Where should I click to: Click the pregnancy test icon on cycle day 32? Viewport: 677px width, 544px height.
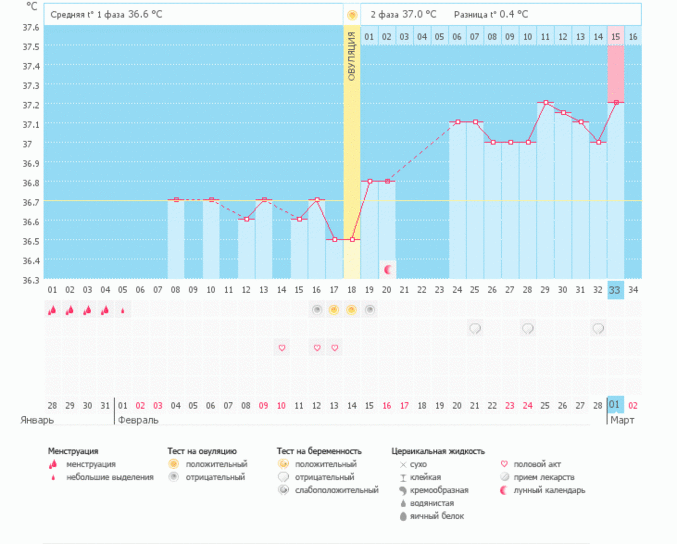click(598, 328)
